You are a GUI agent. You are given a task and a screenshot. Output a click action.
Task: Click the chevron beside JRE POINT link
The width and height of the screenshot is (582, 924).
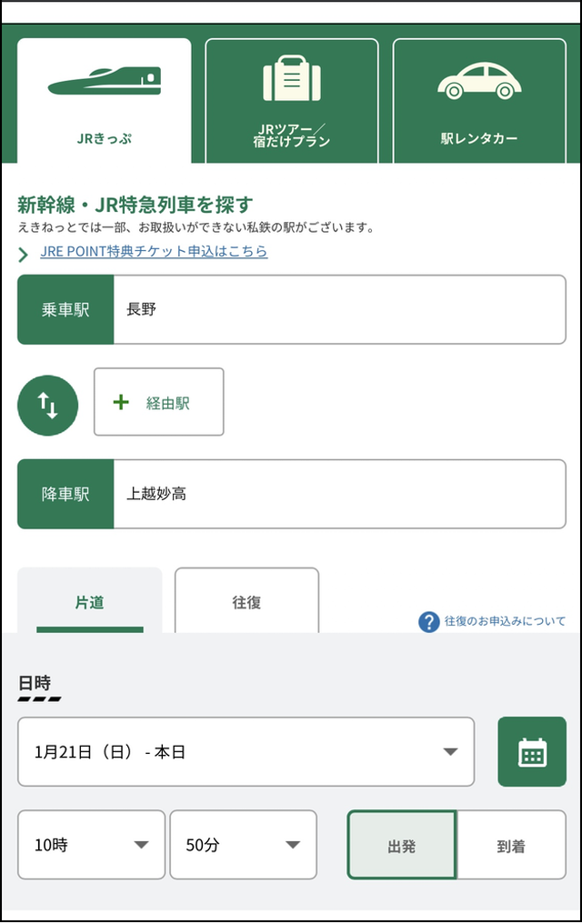tap(23, 253)
